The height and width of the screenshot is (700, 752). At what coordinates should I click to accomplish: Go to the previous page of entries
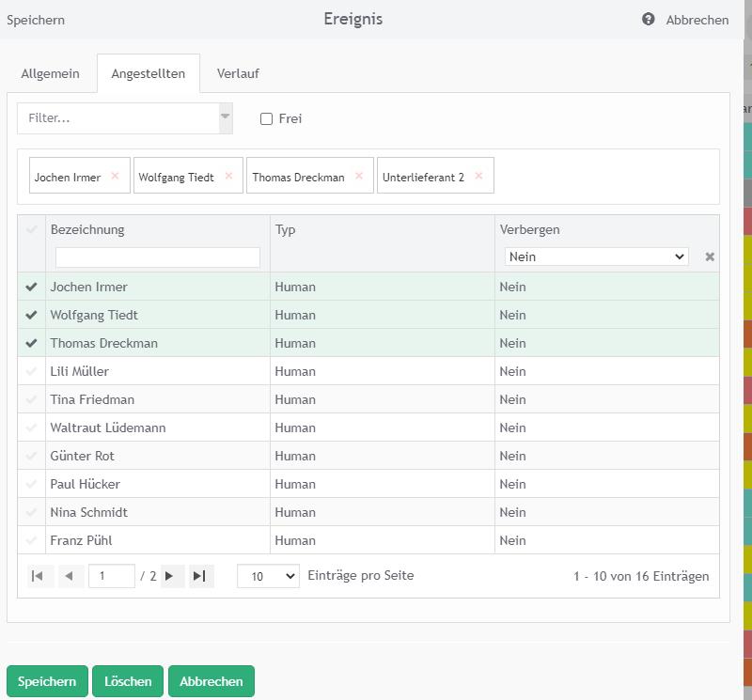coord(69,576)
